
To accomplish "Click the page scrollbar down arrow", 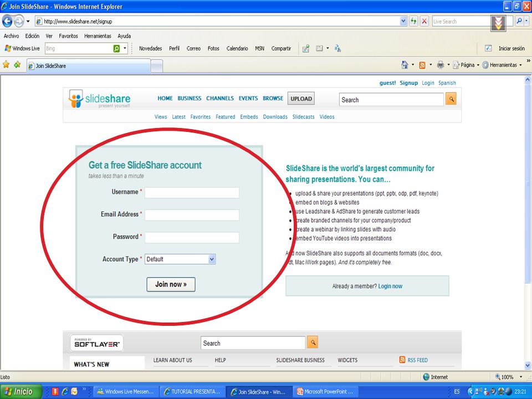I will click(x=528, y=365).
